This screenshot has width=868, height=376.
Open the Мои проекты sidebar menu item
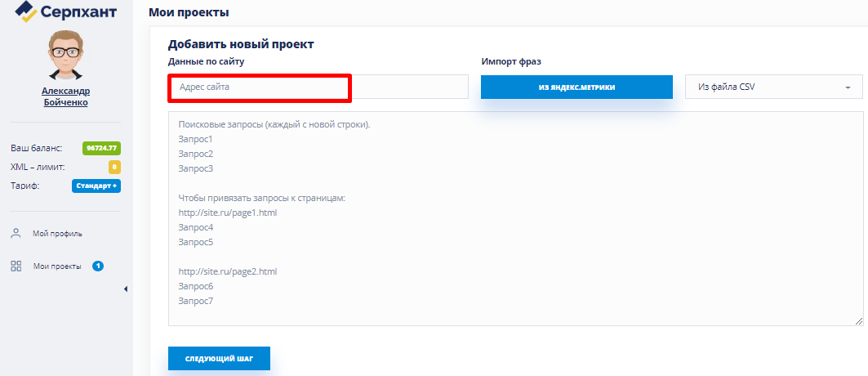tap(57, 266)
